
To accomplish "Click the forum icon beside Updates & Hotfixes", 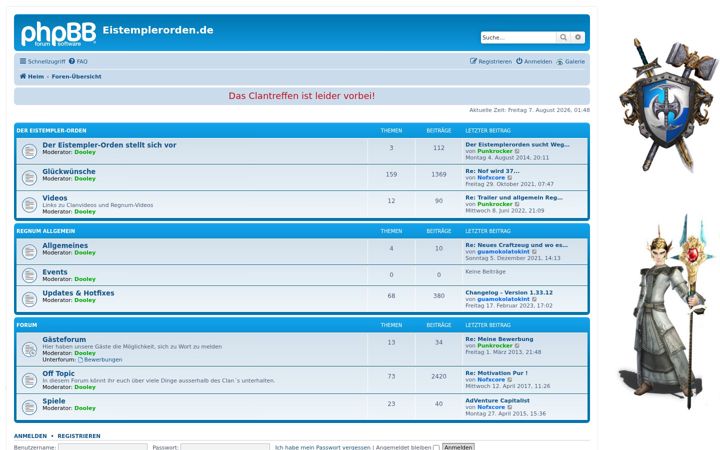I will (29, 299).
